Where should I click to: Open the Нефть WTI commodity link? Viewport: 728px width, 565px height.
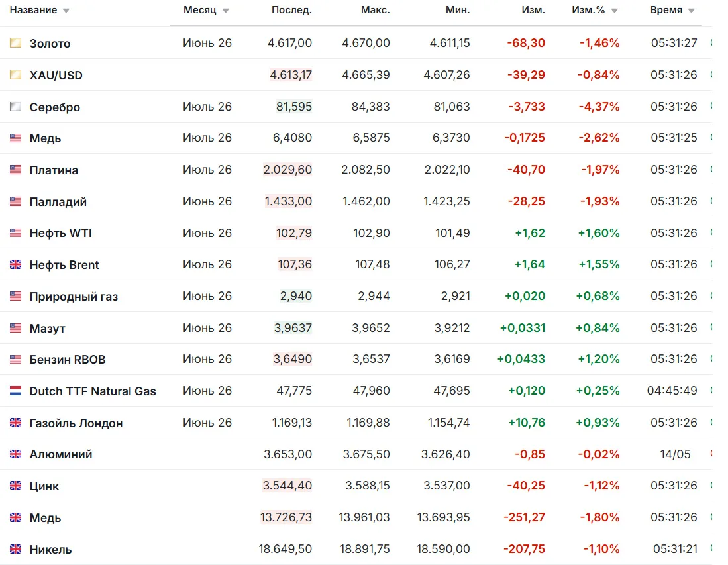click(60, 233)
